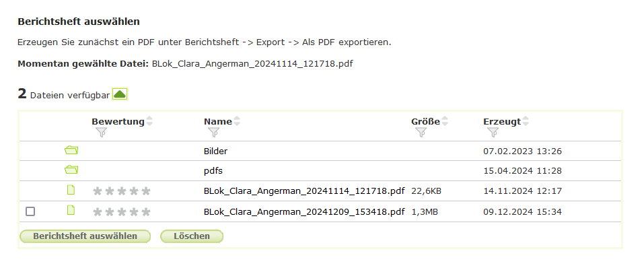
Task: Open BLok_Clara_Angerman_20241114_121718.pdf in the file list
Action: pos(303,191)
